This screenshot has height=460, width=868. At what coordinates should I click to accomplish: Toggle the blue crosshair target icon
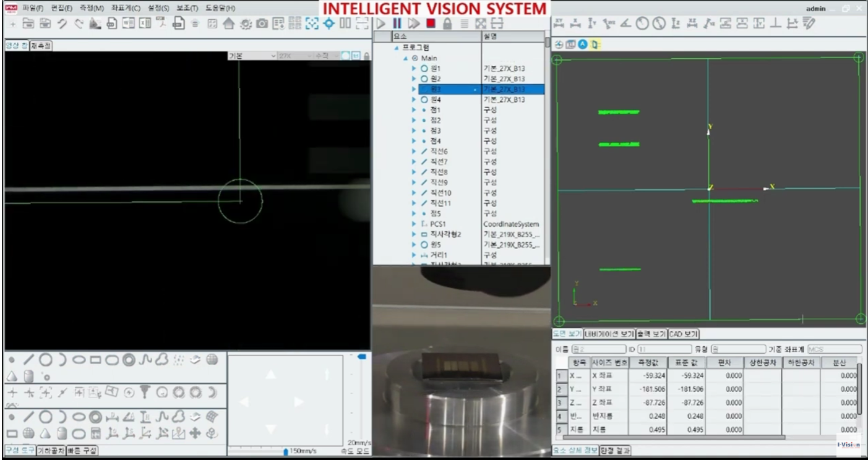pyautogui.click(x=329, y=23)
